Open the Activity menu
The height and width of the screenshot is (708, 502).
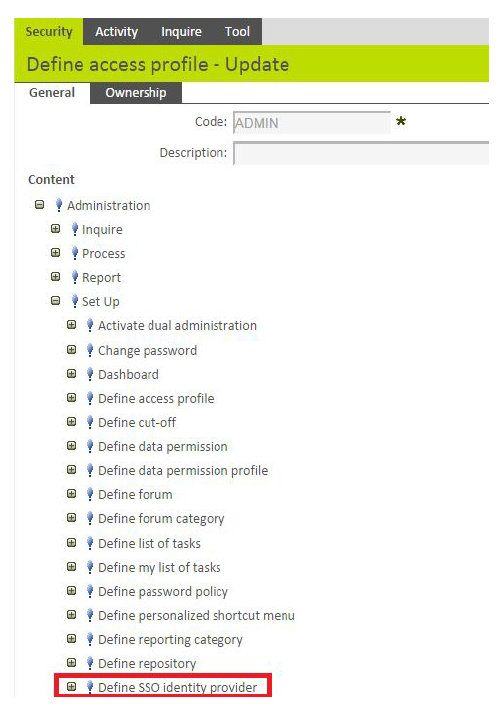click(x=116, y=32)
